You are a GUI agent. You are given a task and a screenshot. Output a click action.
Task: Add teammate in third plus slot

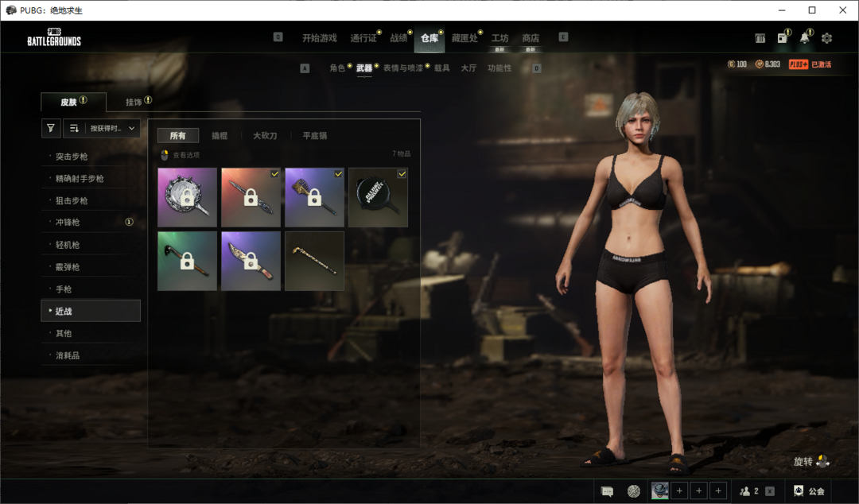point(718,490)
